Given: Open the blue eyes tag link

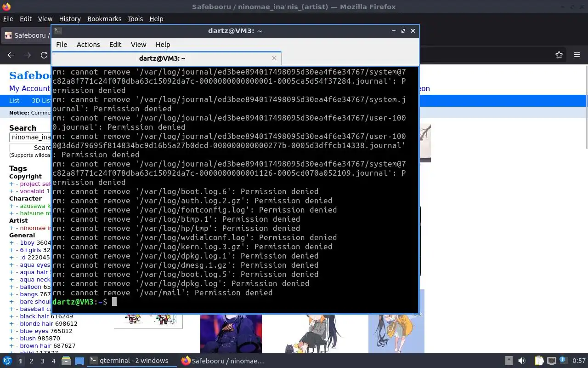Looking at the screenshot, I should (x=34, y=331).
